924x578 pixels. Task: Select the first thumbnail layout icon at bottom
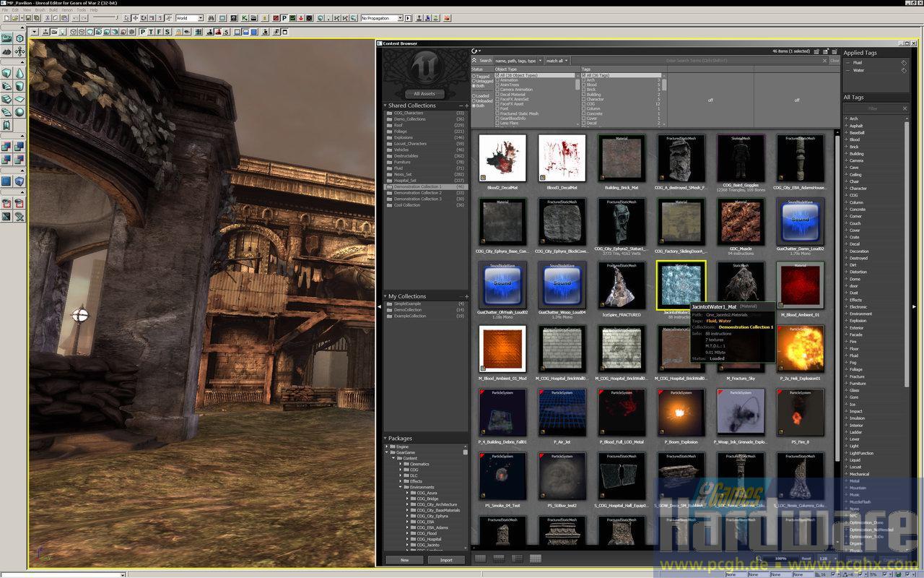pos(480,558)
